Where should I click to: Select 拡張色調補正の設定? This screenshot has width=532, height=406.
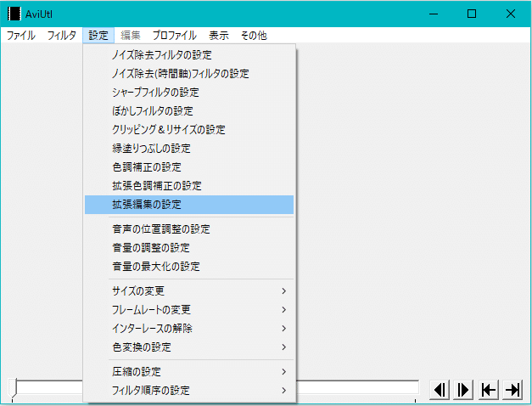tap(189, 186)
